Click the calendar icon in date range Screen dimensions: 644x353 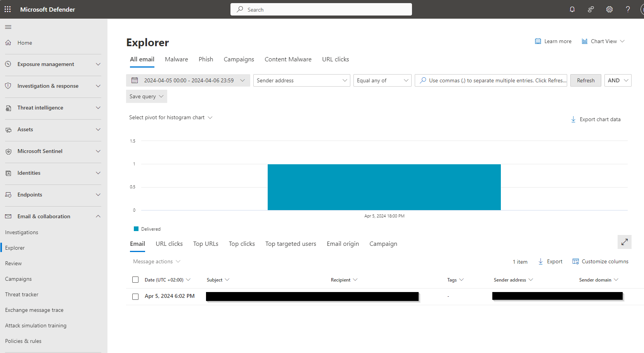135,80
